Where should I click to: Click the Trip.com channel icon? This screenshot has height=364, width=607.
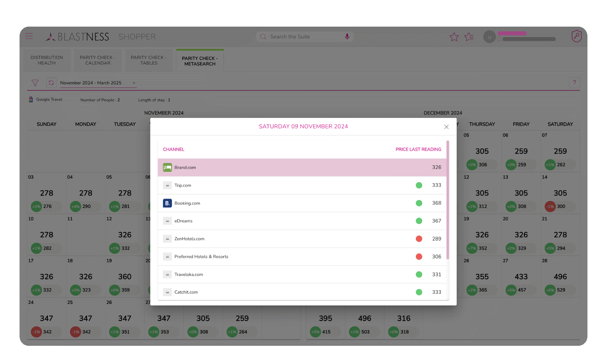pyautogui.click(x=167, y=185)
